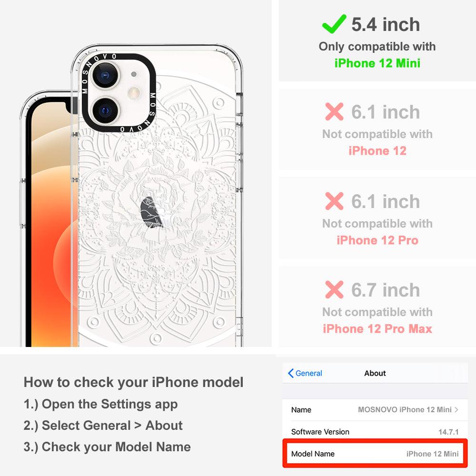Click the camera flash on the phone
Image resolution: width=476 pixels, height=476 pixels.
pos(134,93)
